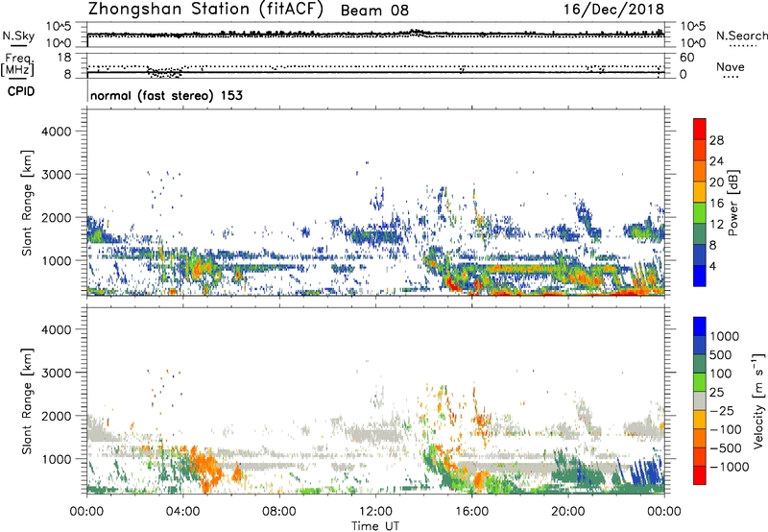Click the 'Velocity [m s-1]' colorbar label
768x532 pixels.
pyautogui.click(x=758, y=400)
